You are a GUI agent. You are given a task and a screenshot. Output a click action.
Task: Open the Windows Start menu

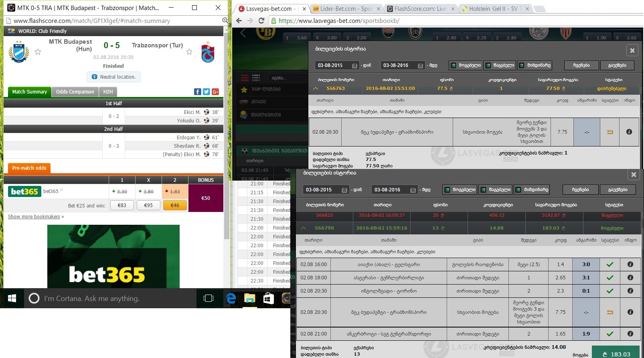pyautogui.click(x=12, y=298)
